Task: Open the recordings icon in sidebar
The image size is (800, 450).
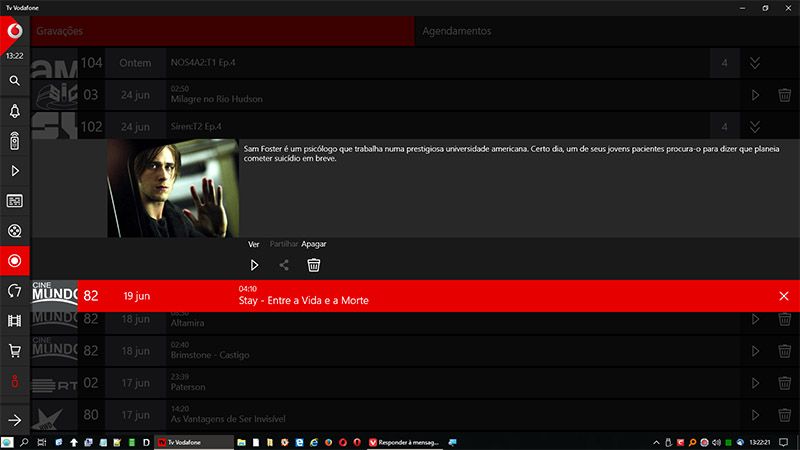Action: 14,261
